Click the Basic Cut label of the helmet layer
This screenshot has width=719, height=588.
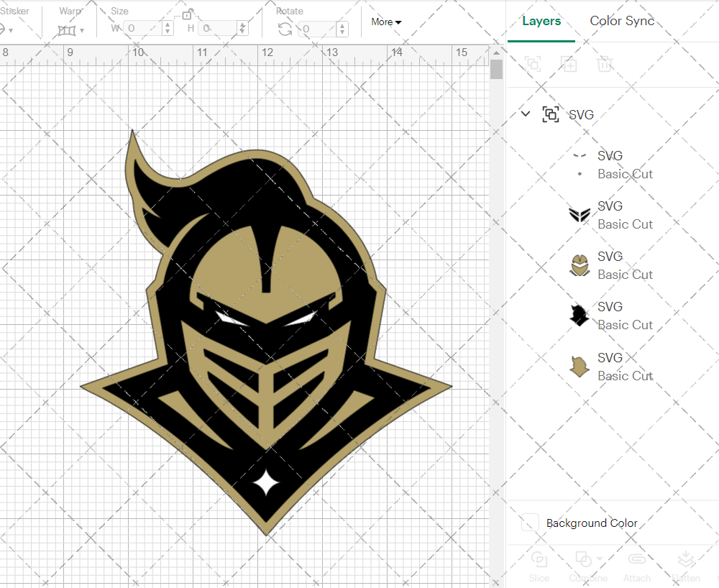625,275
